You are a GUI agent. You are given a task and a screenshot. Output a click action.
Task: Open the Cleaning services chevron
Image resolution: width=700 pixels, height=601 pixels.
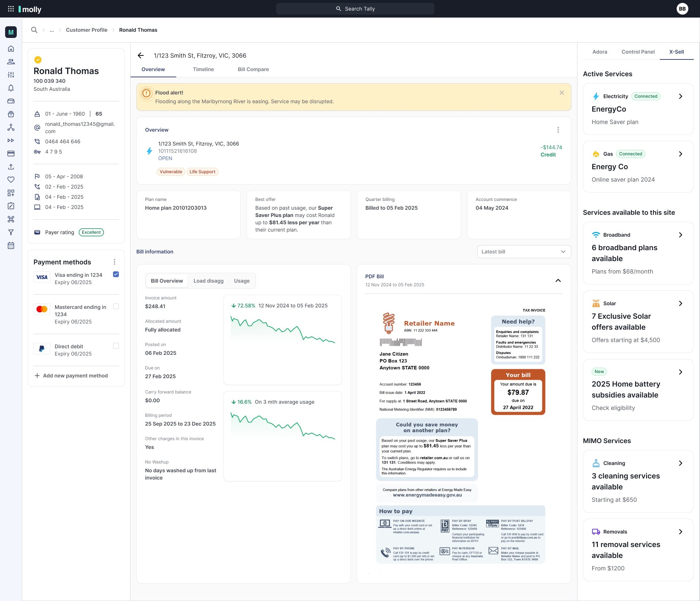tap(680, 463)
